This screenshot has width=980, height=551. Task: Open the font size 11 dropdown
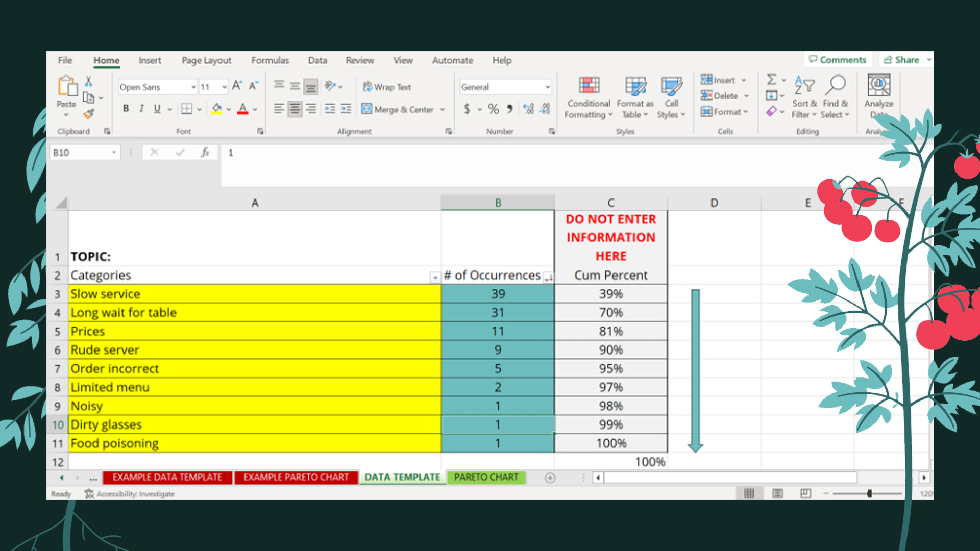pos(224,87)
